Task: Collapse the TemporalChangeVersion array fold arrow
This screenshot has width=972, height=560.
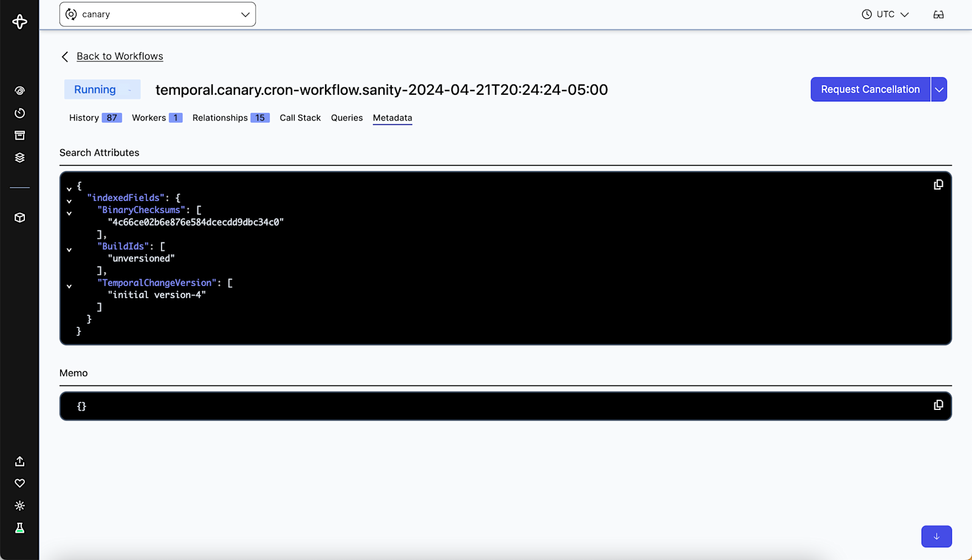Action: pos(69,286)
